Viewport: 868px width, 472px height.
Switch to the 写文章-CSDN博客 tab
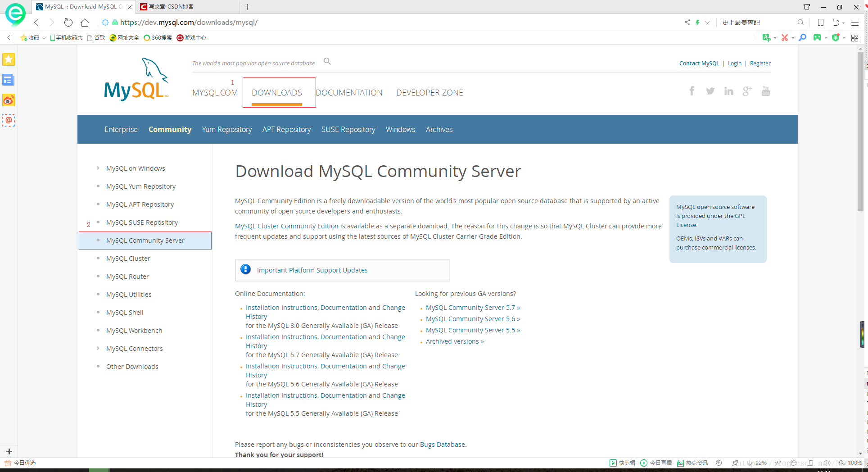(188, 7)
